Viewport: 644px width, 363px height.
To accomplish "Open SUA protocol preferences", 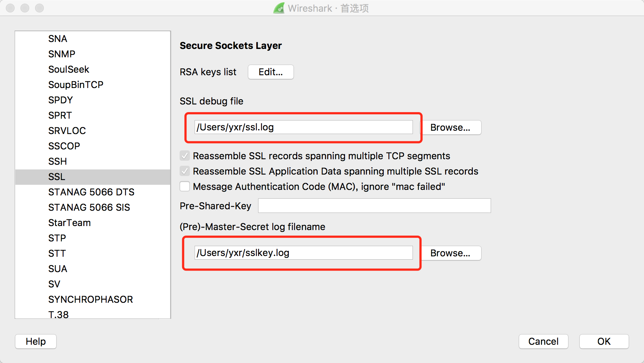I will [93, 269].
